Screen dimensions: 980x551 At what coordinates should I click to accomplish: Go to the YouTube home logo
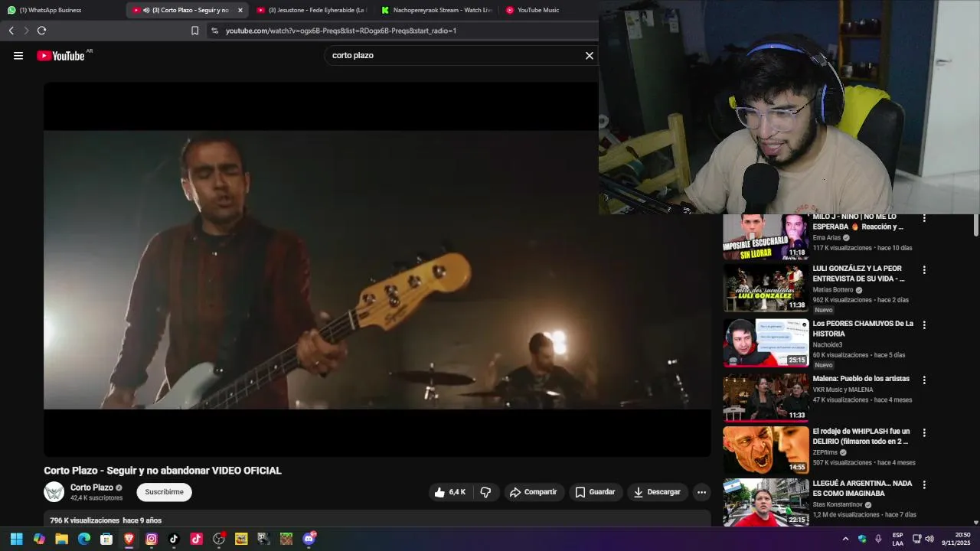[60, 56]
